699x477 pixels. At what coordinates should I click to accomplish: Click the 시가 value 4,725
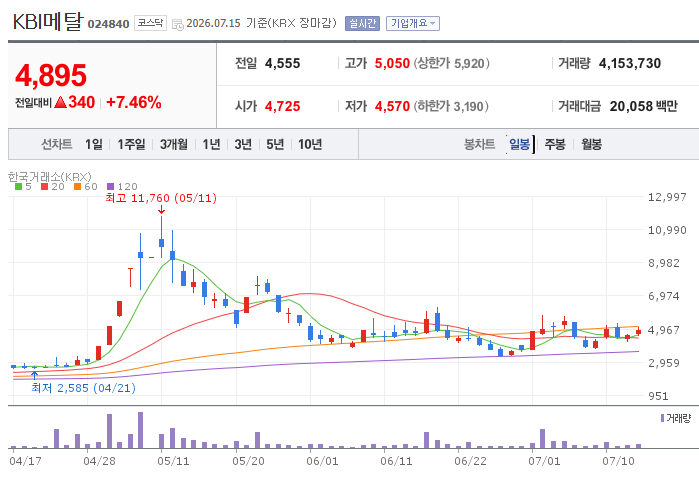click(283, 106)
